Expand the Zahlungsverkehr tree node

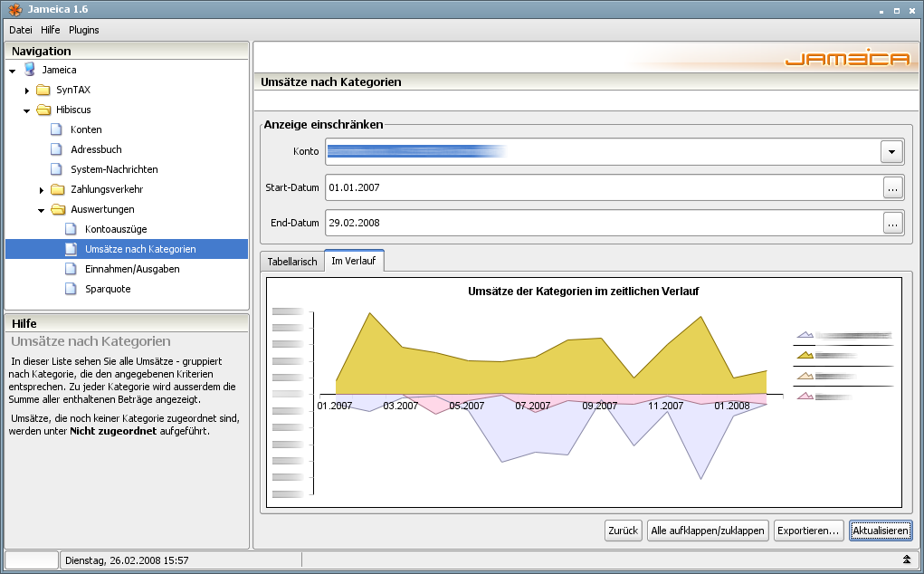42,190
